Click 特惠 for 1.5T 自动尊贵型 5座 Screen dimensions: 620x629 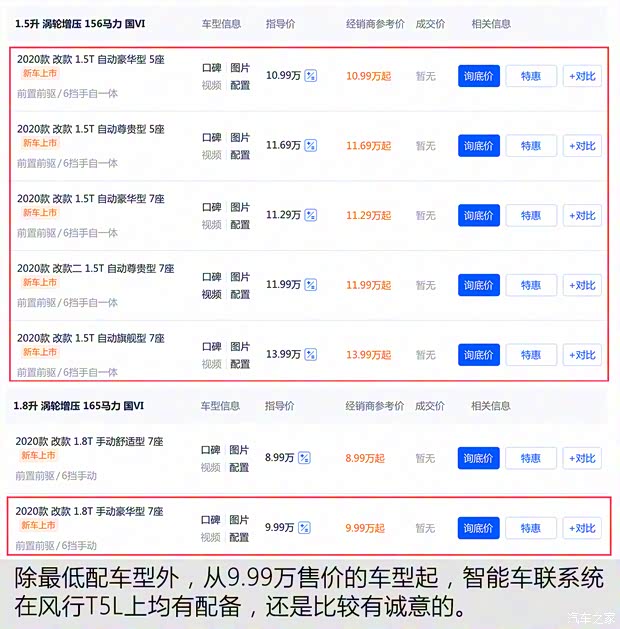531,146
